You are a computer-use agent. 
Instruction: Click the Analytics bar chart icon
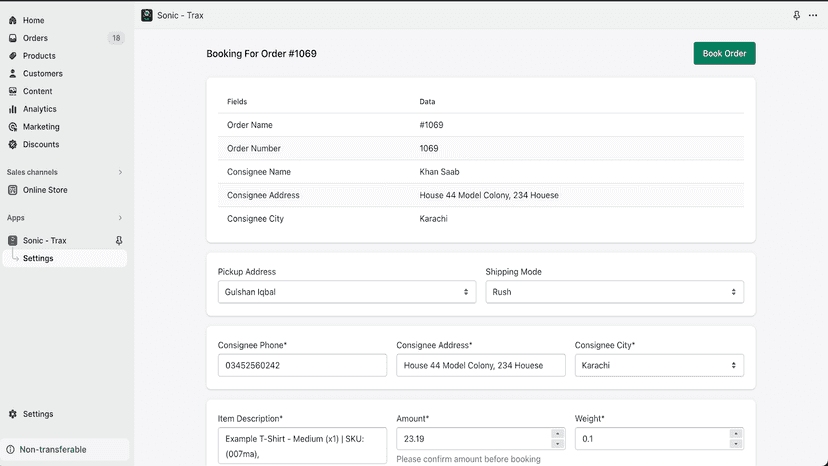coord(13,109)
